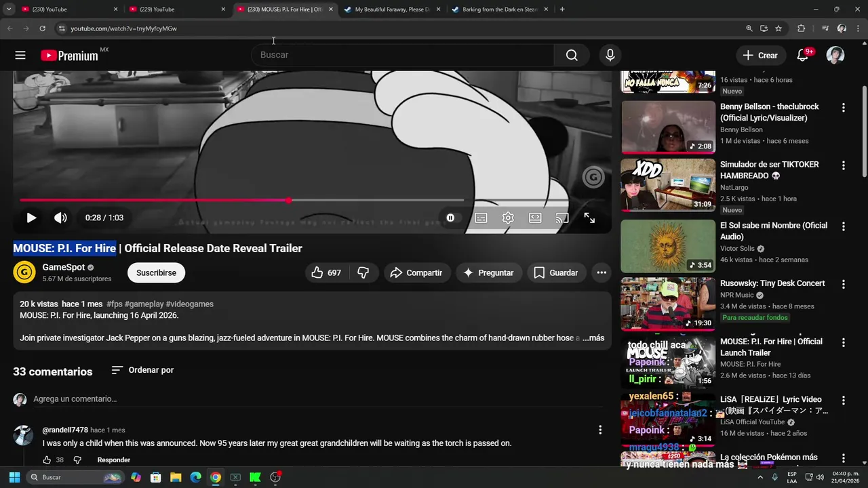Open Ordenar por sort dropdown
Screen dimensions: 868x488
pyautogui.click(x=142, y=370)
